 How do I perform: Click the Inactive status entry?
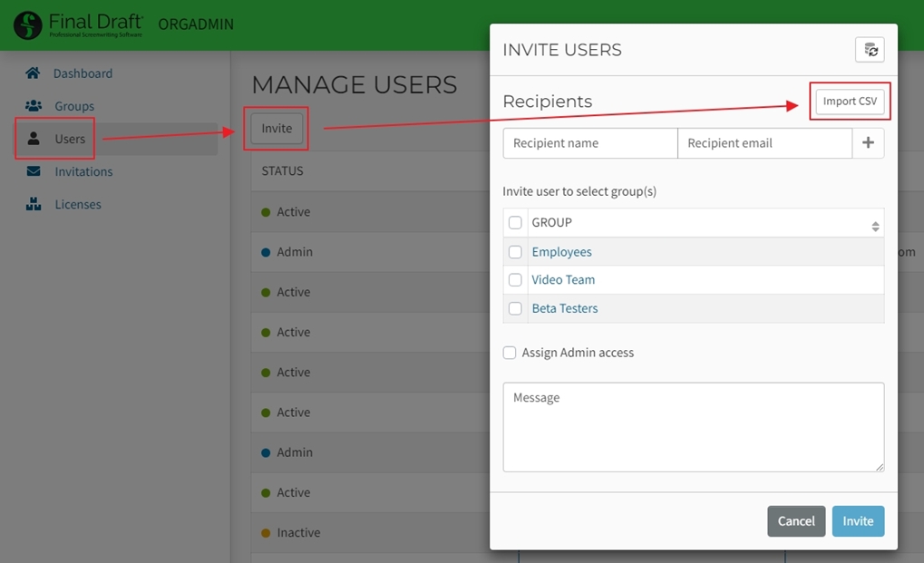click(298, 532)
